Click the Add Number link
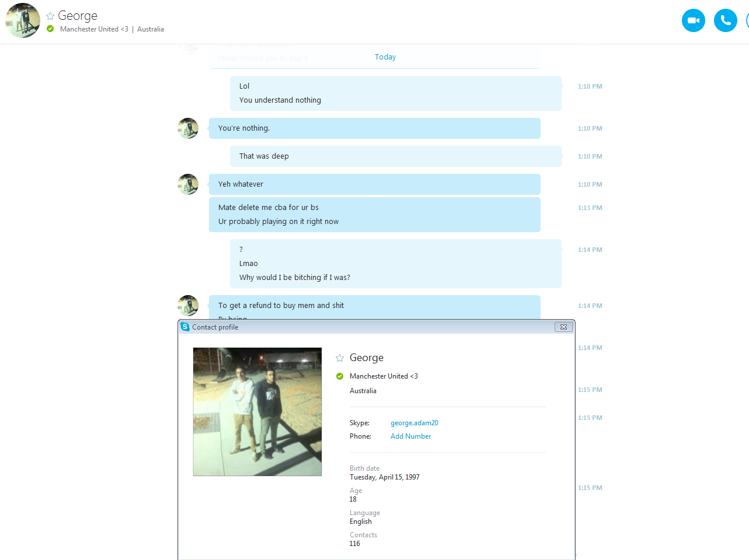The image size is (749, 560). 411,436
